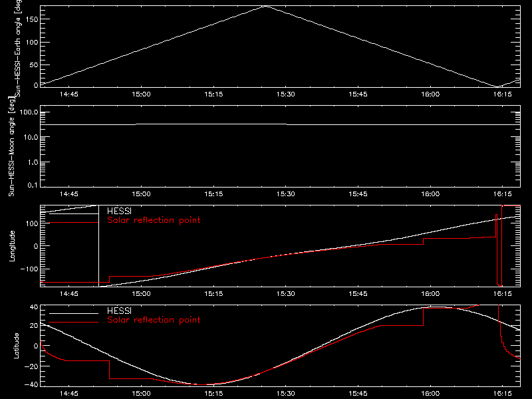Click '15:45' under the Moon angle plot

tap(358, 194)
